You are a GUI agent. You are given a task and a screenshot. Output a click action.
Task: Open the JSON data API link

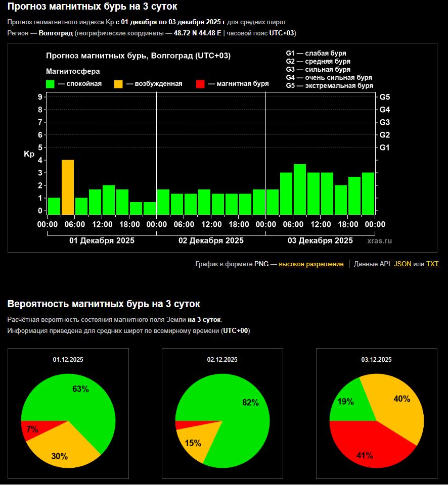click(x=402, y=264)
